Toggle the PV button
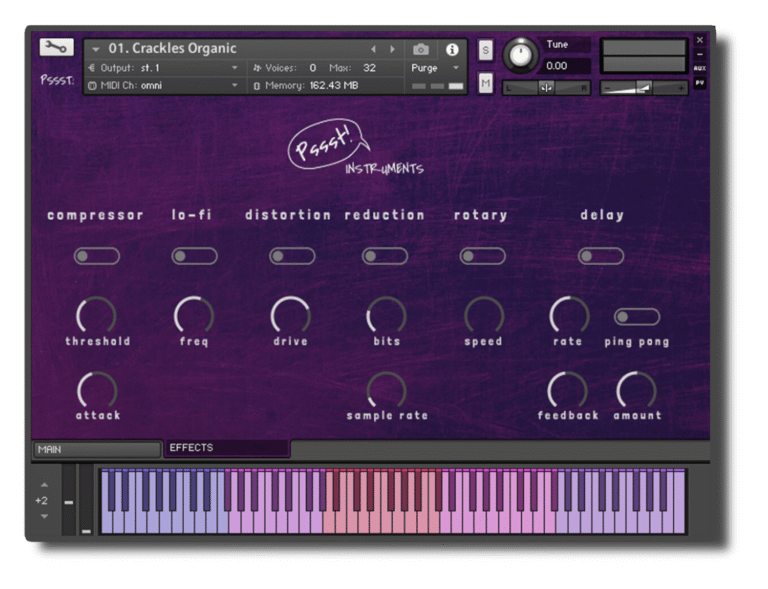Image resolution: width=768 pixels, height=589 pixels. [699, 83]
